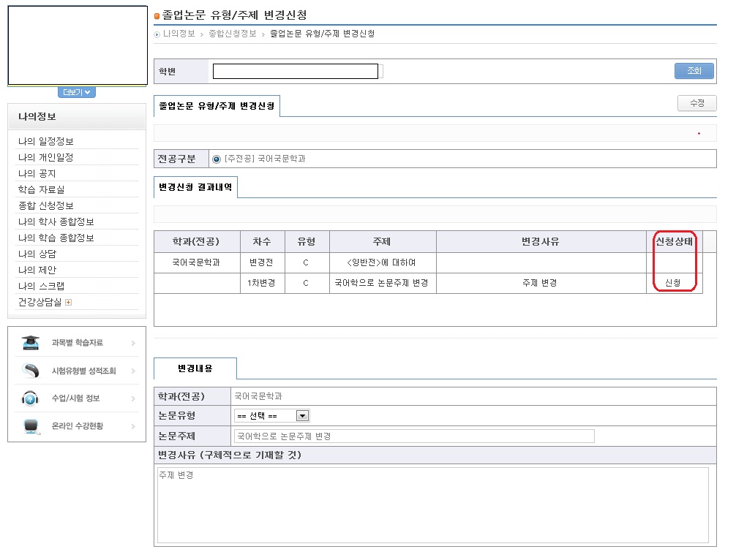736x560 pixels.
Task: Open the 논문유형 선택 dropdown
Action: pyautogui.click(x=302, y=416)
